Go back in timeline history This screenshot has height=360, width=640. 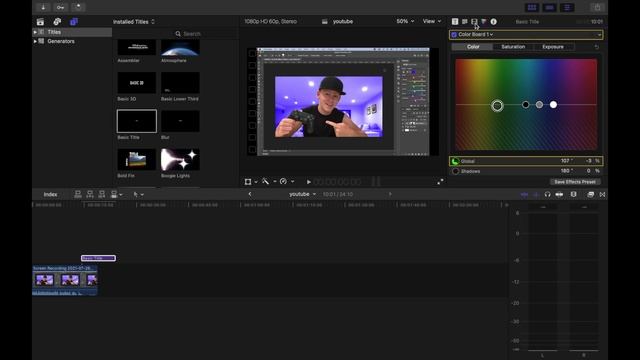pos(250,194)
